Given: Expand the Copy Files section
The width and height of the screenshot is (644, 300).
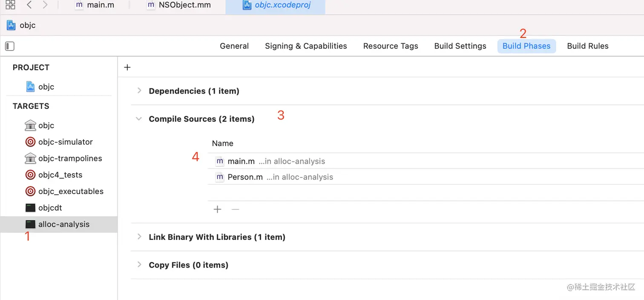Looking at the screenshot, I should tap(139, 265).
